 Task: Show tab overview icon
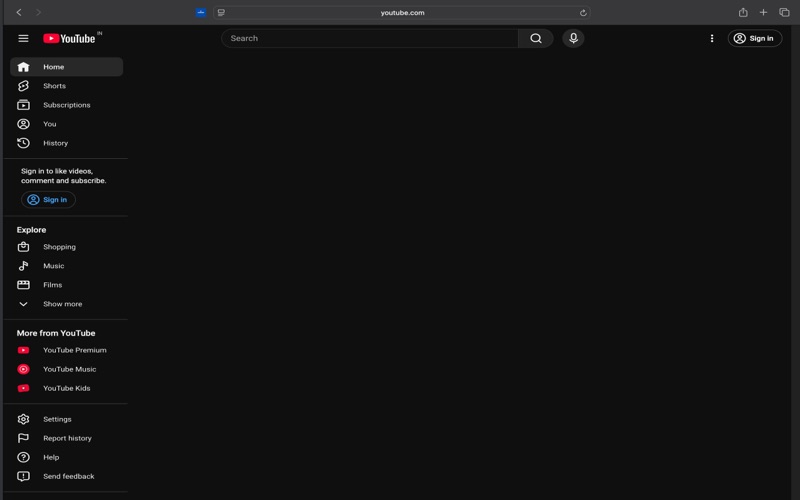[784, 12]
